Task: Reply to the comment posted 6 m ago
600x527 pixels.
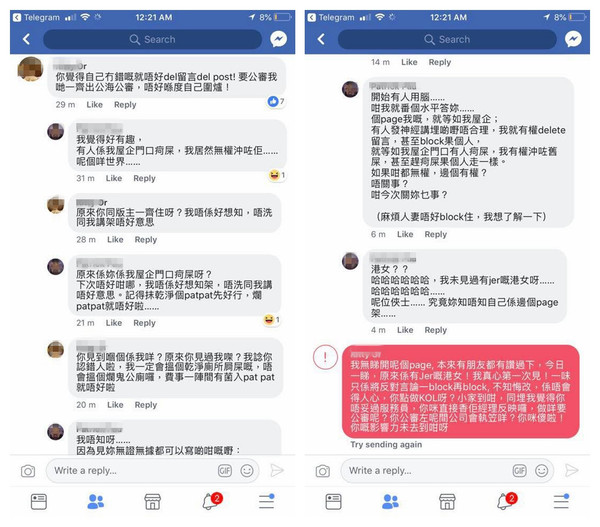Action: 435,234
